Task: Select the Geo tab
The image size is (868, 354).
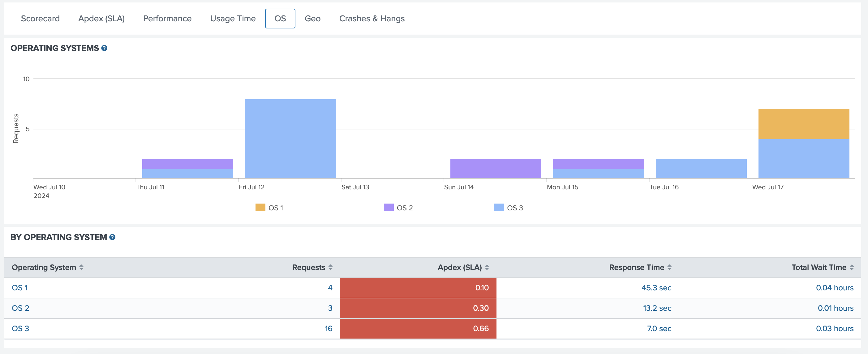Action: [312, 19]
